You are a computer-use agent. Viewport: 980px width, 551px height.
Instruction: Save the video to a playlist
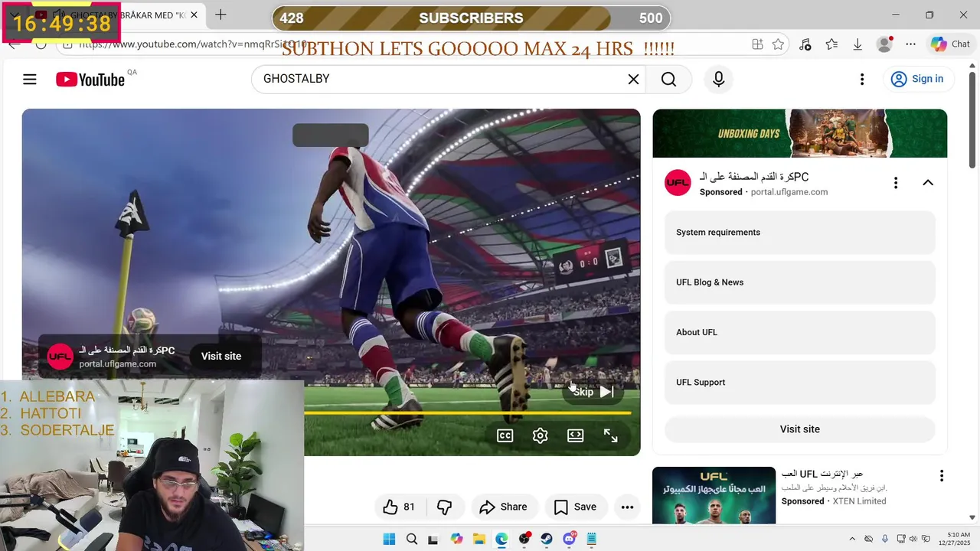pyautogui.click(x=576, y=507)
